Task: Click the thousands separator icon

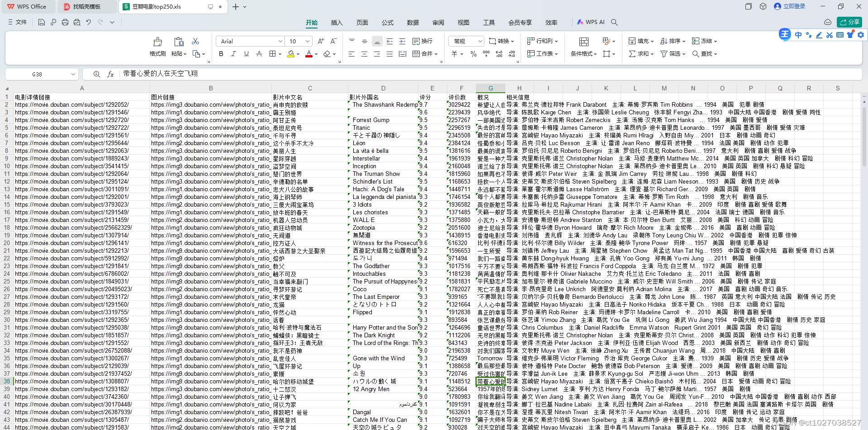Action: [486, 54]
